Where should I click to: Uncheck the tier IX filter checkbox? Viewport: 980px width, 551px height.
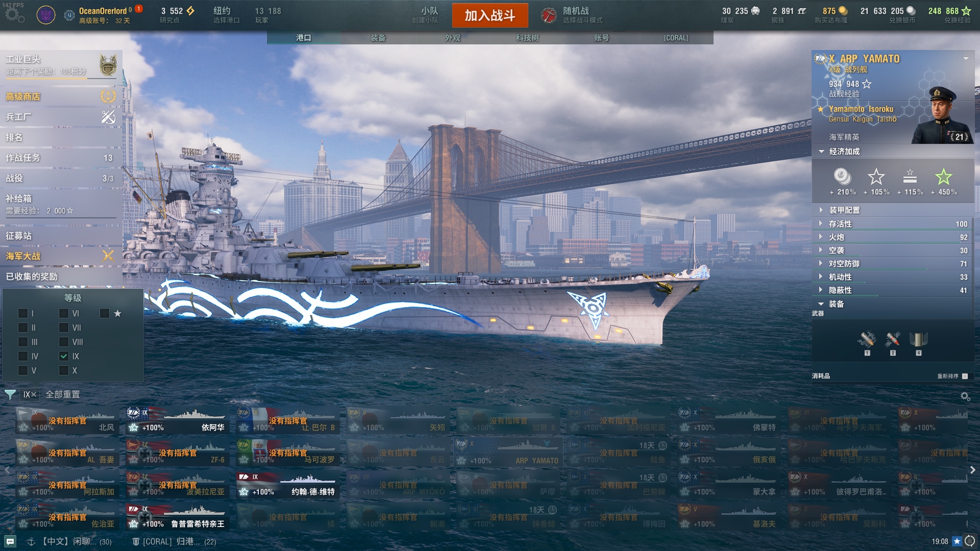tap(64, 356)
